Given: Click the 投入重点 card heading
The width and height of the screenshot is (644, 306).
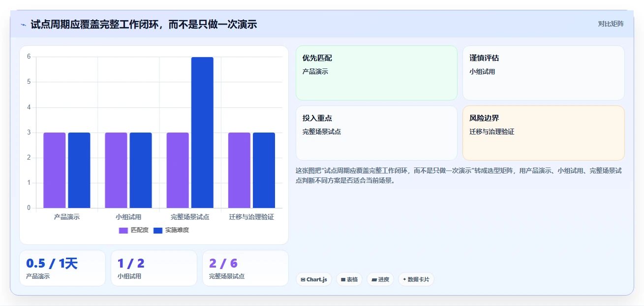Looking at the screenshot, I should 317,118.
